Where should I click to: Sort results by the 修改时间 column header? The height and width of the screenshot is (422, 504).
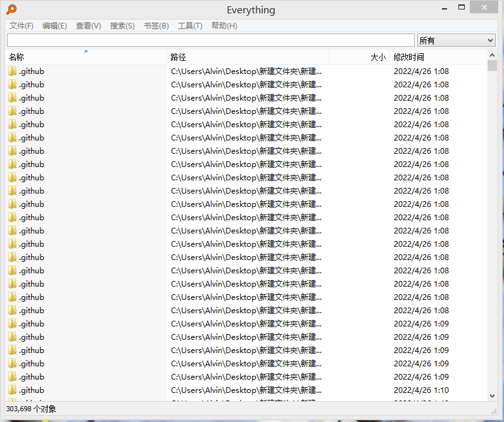[438, 57]
